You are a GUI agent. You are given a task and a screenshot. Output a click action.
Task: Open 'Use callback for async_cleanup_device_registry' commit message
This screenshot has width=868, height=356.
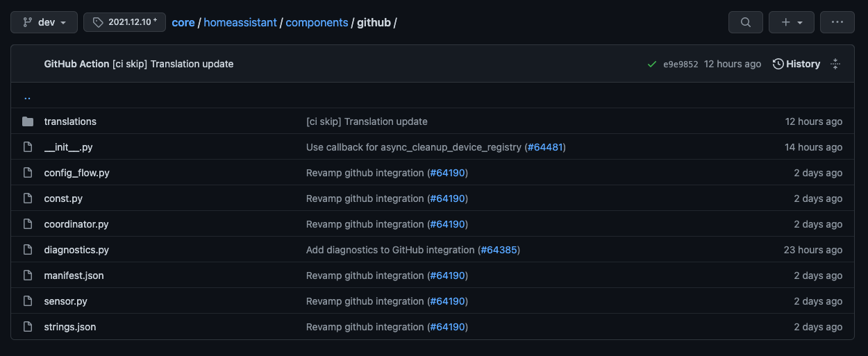[414, 147]
